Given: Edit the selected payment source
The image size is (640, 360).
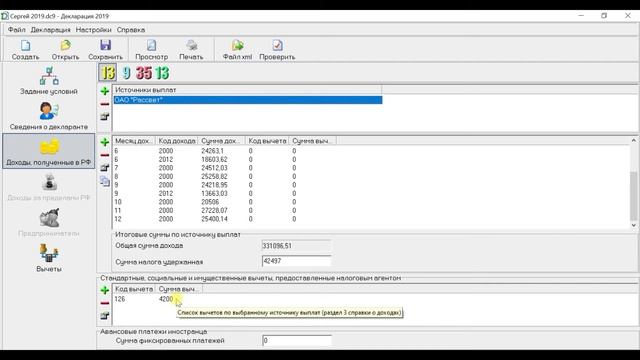Looking at the screenshot, I should coord(105,117).
